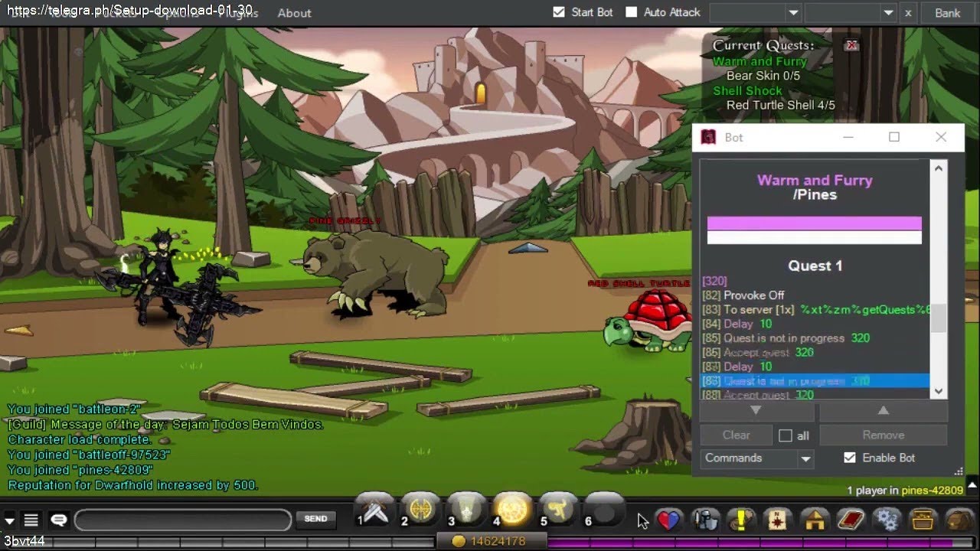The image size is (980, 551).
Task: Check the 'all' checkbox beside Clear
Action: tap(786, 435)
